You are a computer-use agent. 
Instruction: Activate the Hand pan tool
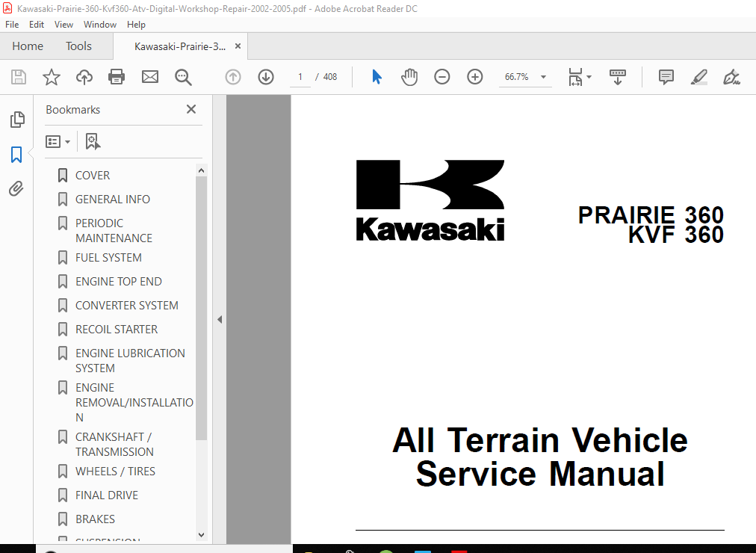409,77
